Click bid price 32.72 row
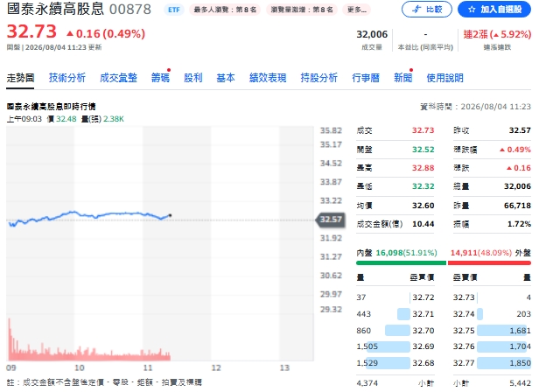Screen dimensions: 539x392 tap(395, 297)
